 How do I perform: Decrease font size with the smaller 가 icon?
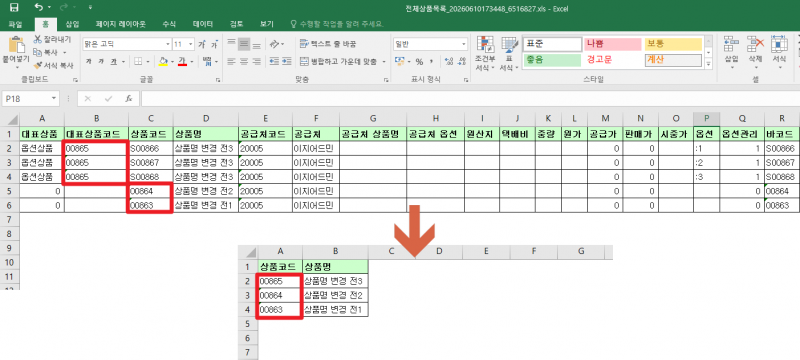tap(214, 45)
